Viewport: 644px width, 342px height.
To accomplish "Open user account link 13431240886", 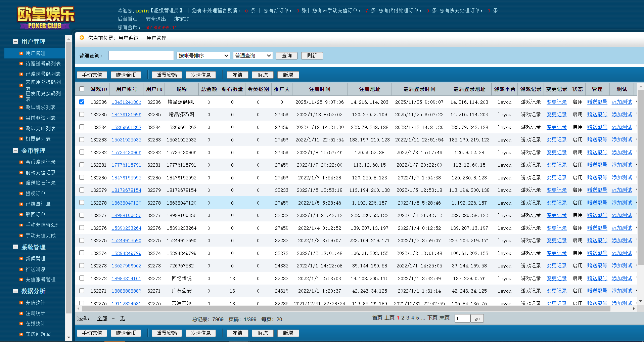I will point(126,102).
